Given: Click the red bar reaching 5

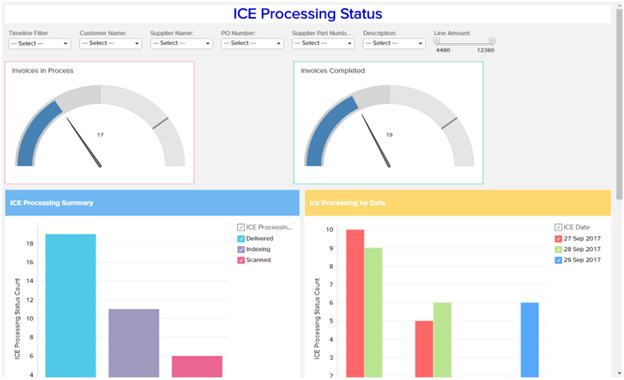Looking at the screenshot, I should tap(424, 349).
